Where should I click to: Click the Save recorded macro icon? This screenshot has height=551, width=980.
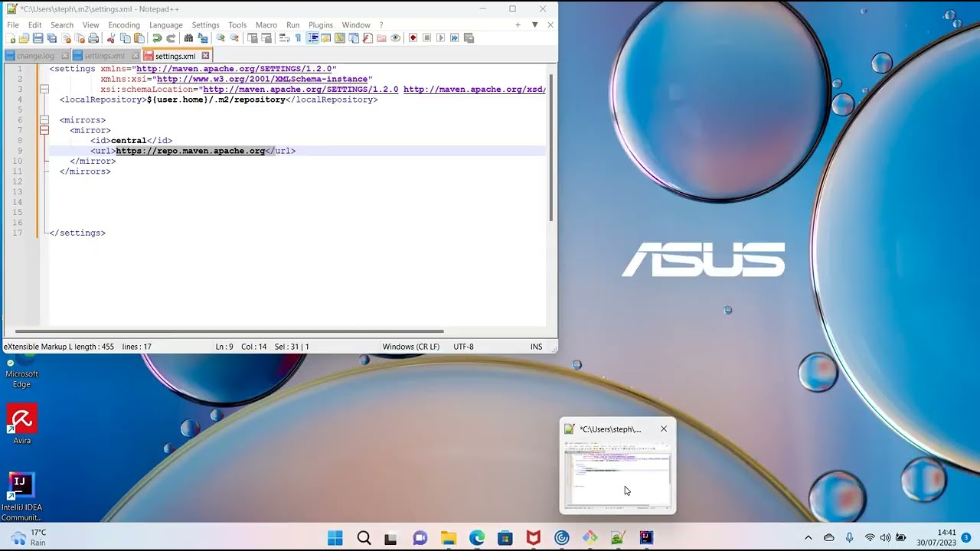[468, 37]
